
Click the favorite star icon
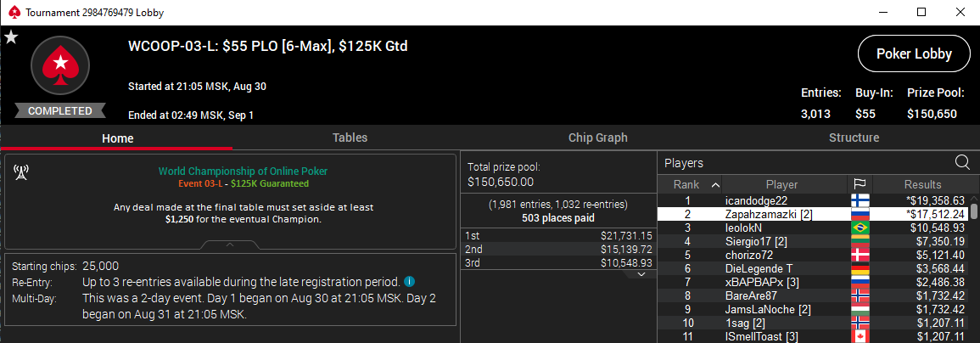[11, 37]
